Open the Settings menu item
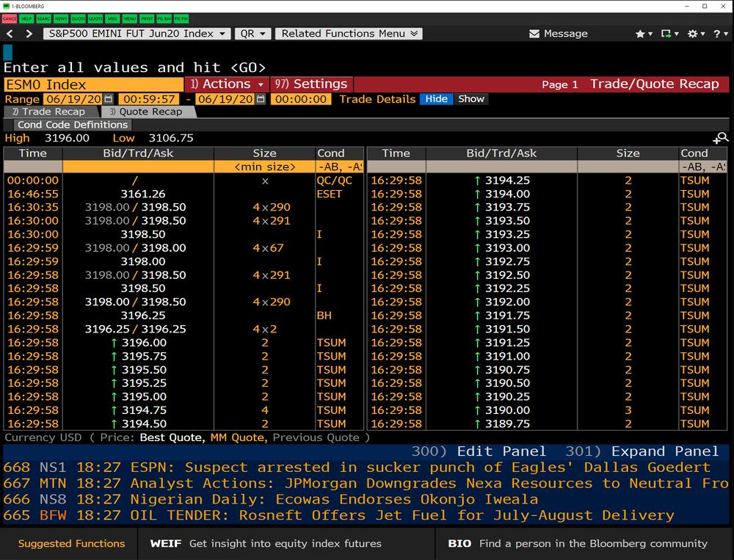This screenshot has width=734, height=560. (x=311, y=84)
